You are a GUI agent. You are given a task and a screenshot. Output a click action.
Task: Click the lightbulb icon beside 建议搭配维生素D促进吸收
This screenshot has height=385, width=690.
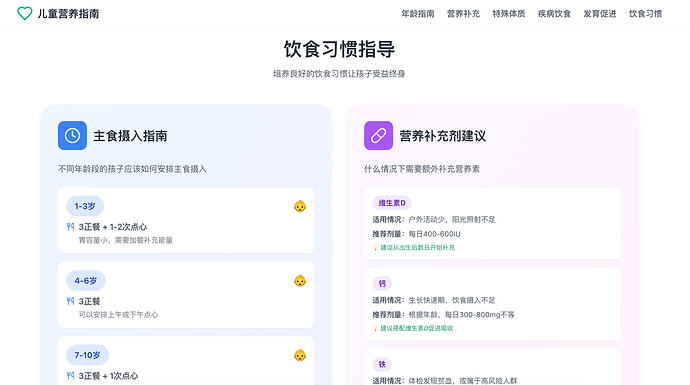coord(375,328)
